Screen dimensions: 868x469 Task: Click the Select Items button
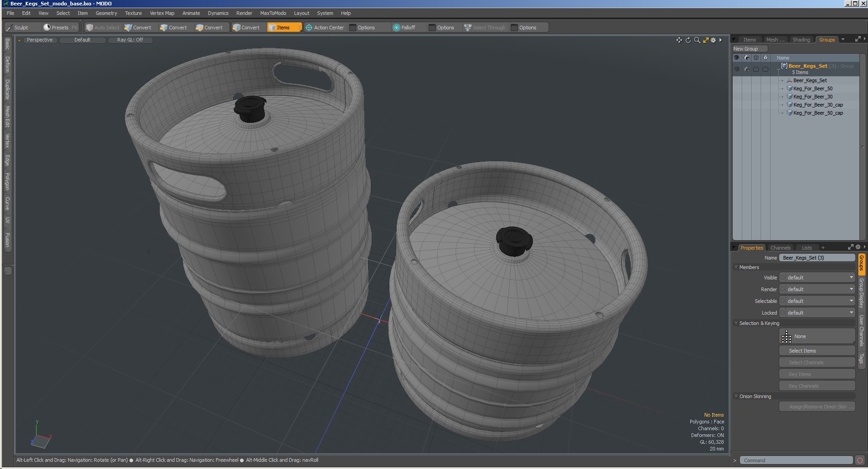click(x=817, y=351)
